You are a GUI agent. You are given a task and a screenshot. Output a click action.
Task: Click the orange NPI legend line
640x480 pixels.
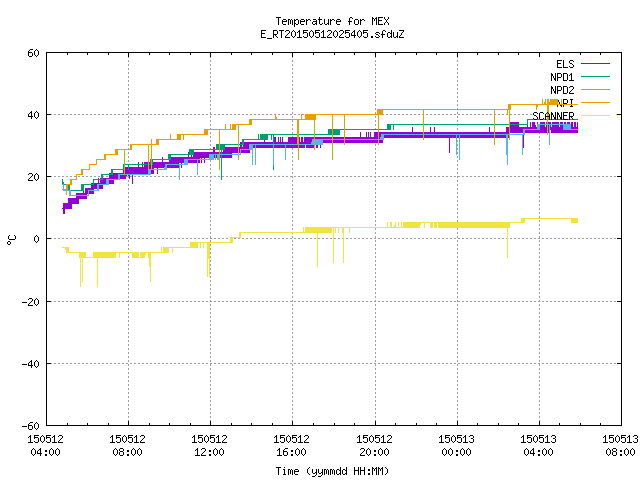click(595, 102)
